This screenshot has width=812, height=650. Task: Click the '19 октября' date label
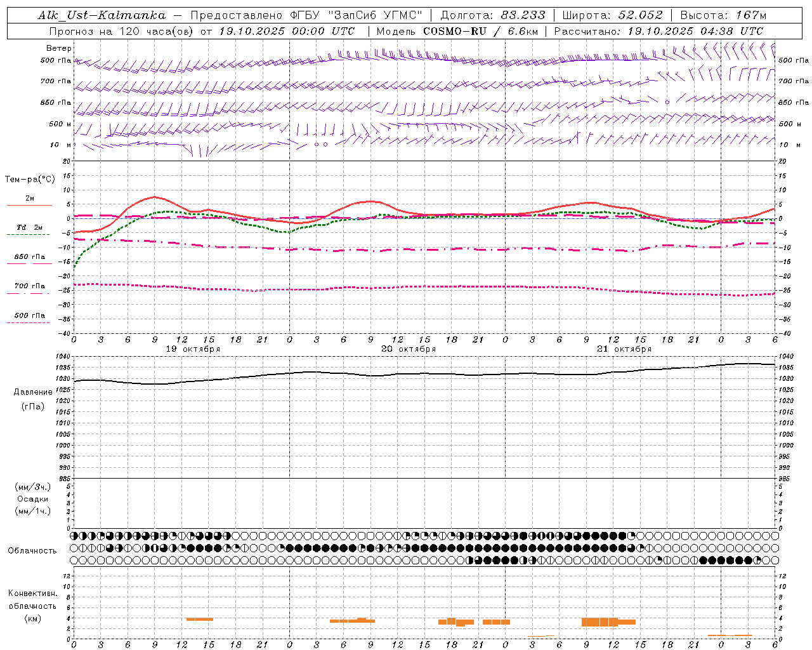click(193, 349)
